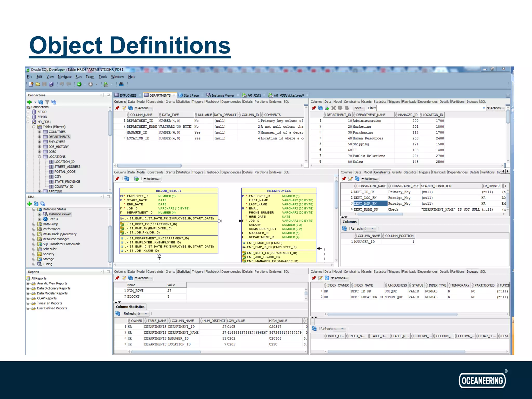Click the edit pencil icon in Constraints pane
The image size is (532, 399).
click(350, 179)
